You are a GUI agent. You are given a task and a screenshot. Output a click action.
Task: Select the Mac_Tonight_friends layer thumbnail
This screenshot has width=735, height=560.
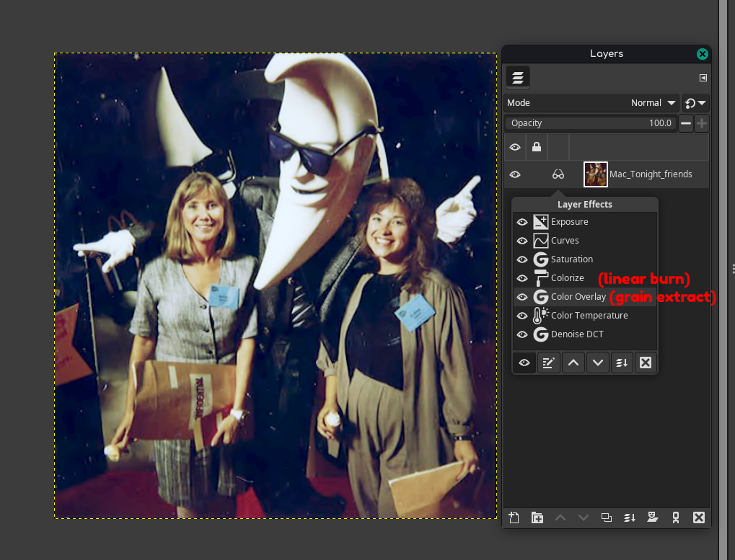(595, 174)
